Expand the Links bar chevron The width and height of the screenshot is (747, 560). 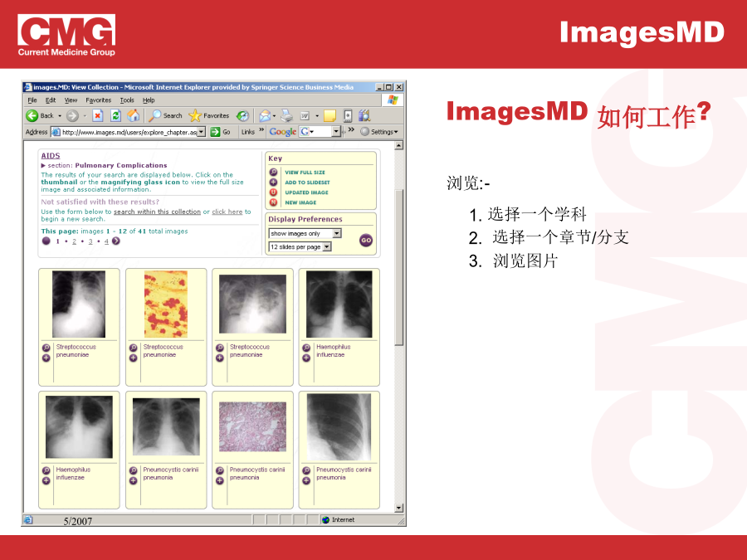pos(261,130)
